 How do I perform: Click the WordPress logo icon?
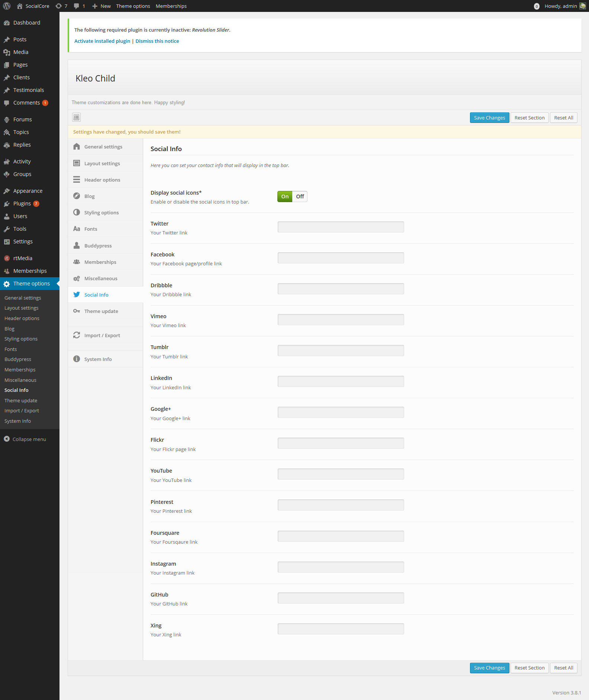pyautogui.click(x=7, y=6)
